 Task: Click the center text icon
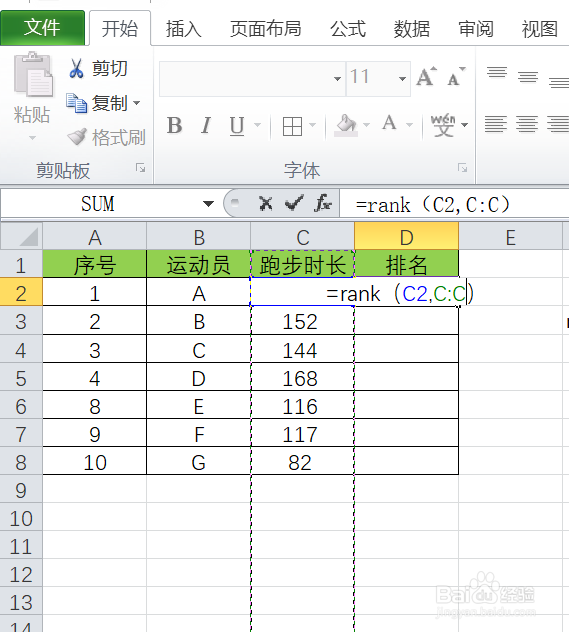click(x=527, y=124)
